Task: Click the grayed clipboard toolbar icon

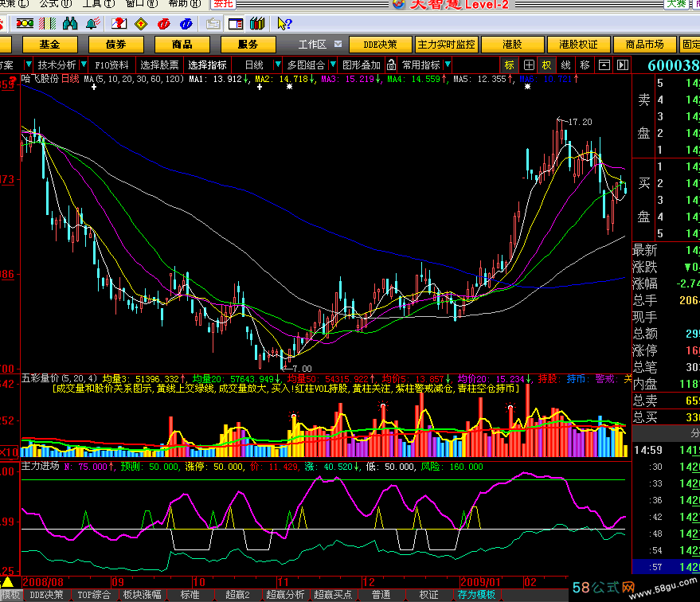Action: coord(213,23)
